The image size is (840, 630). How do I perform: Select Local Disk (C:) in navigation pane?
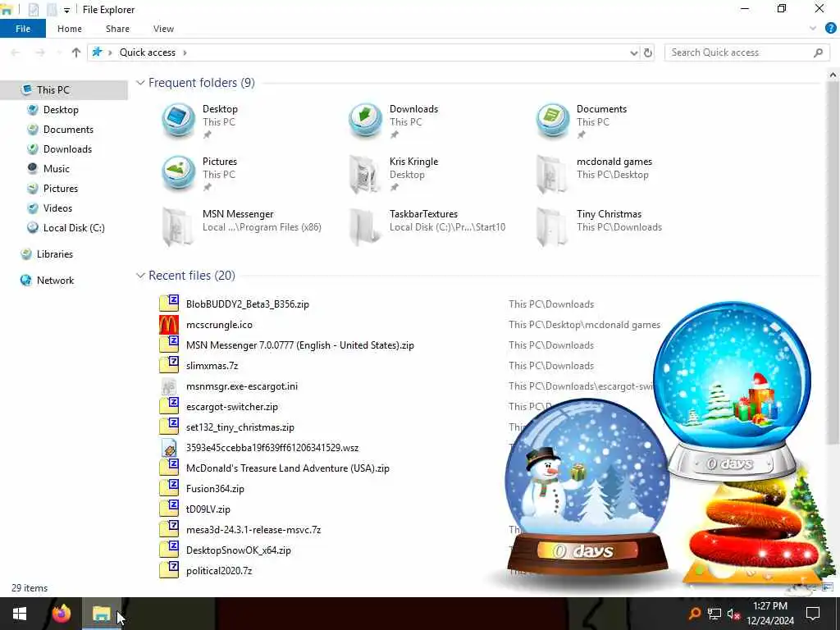click(x=74, y=228)
